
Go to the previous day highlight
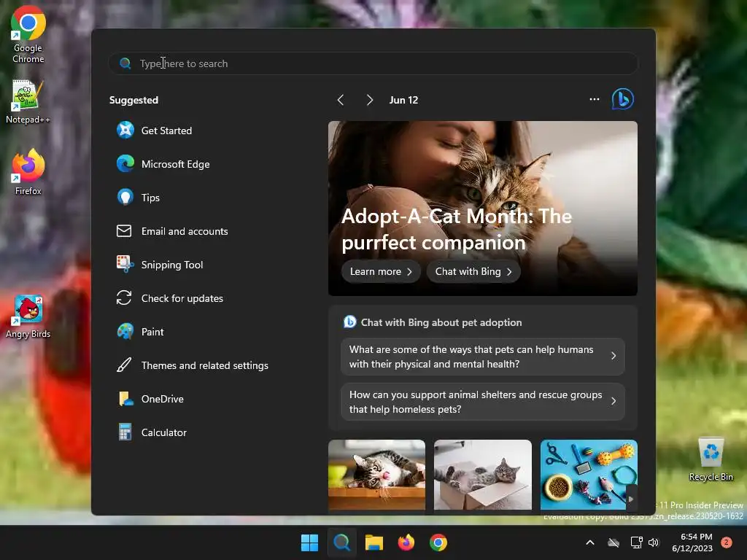341,100
